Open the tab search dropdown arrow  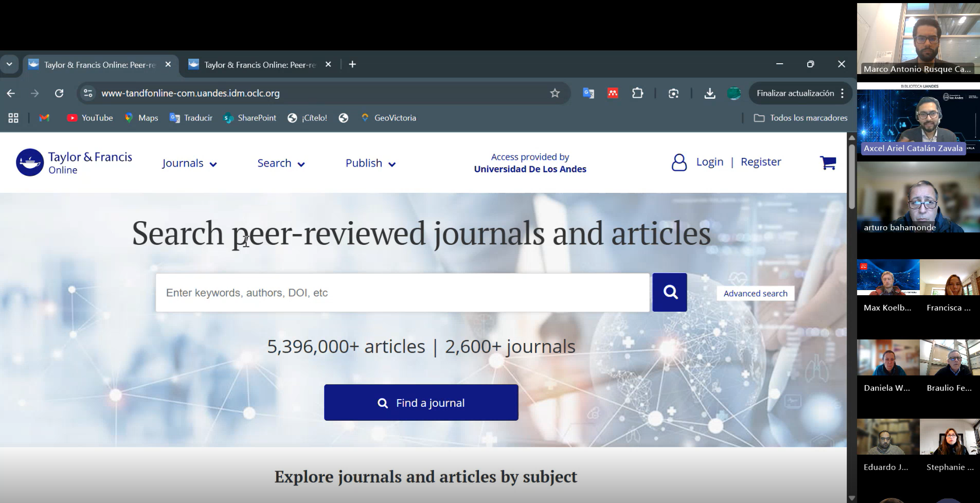coord(9,64)
